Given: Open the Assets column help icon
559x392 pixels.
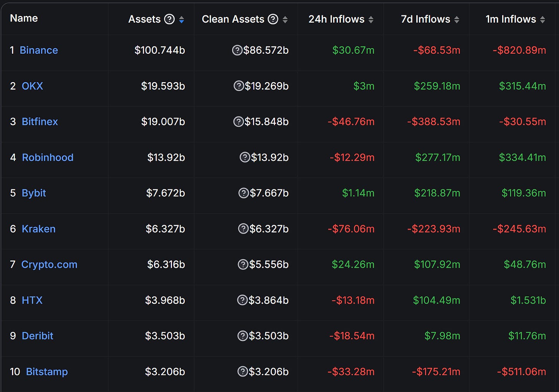Looking at the screenshot, I should pyautogui.click(x=169, y=19).
